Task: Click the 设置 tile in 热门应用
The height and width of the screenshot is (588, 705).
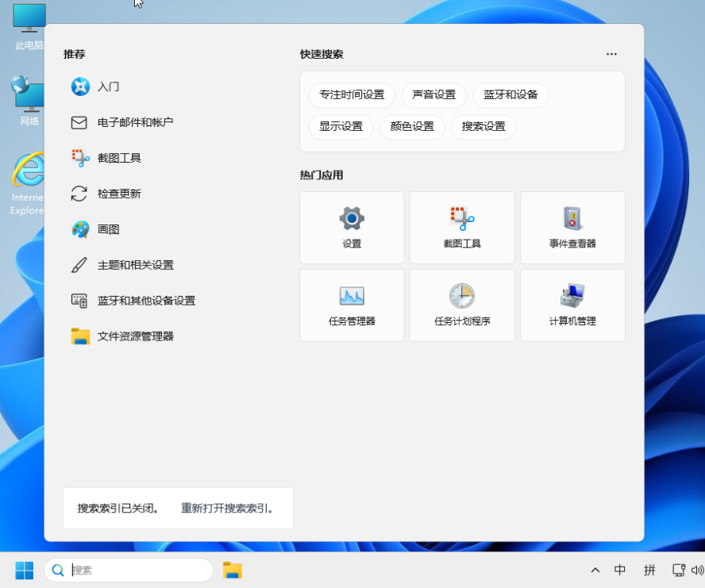Action: click(352, 228)
